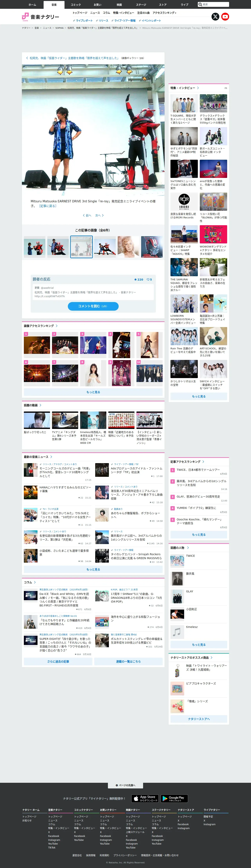
Task: Switch to ステージ tab
Action: click(x=141, y=5)
